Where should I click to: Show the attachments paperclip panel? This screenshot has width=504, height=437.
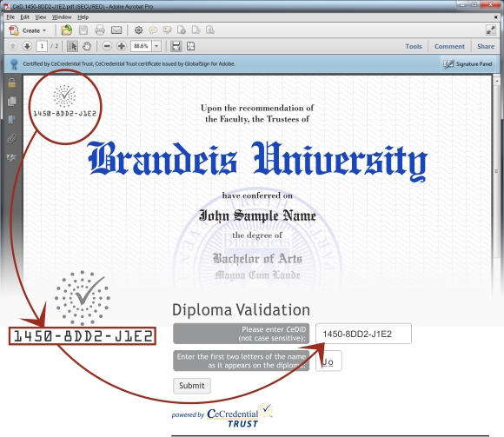pyautogui.click(x=12, y=139)
